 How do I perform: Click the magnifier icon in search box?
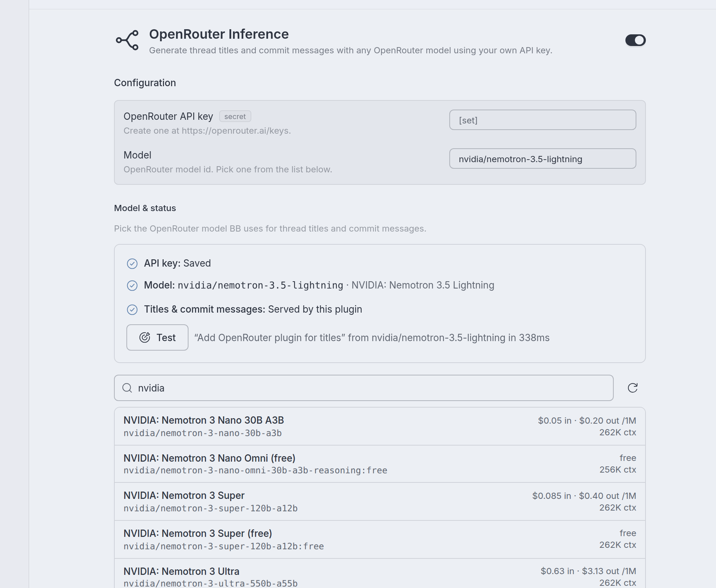tap(127, 388)
